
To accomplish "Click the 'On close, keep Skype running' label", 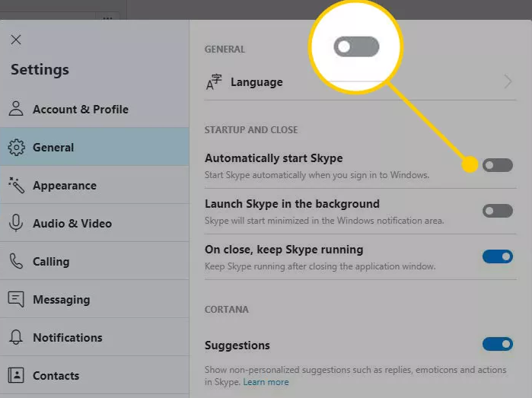I will pos(284,250).
